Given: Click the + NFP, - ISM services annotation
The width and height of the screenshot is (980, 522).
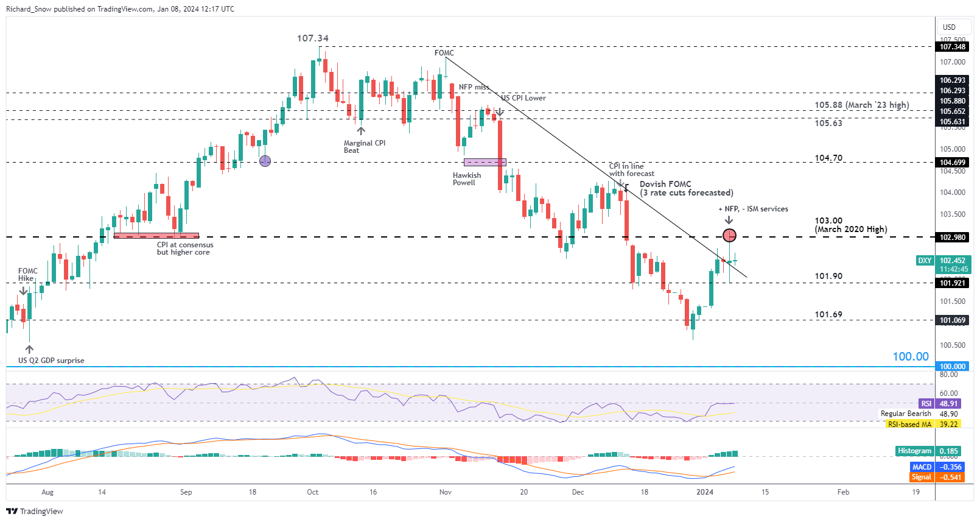Looking at the screenshot, I should tap(753, 209).
